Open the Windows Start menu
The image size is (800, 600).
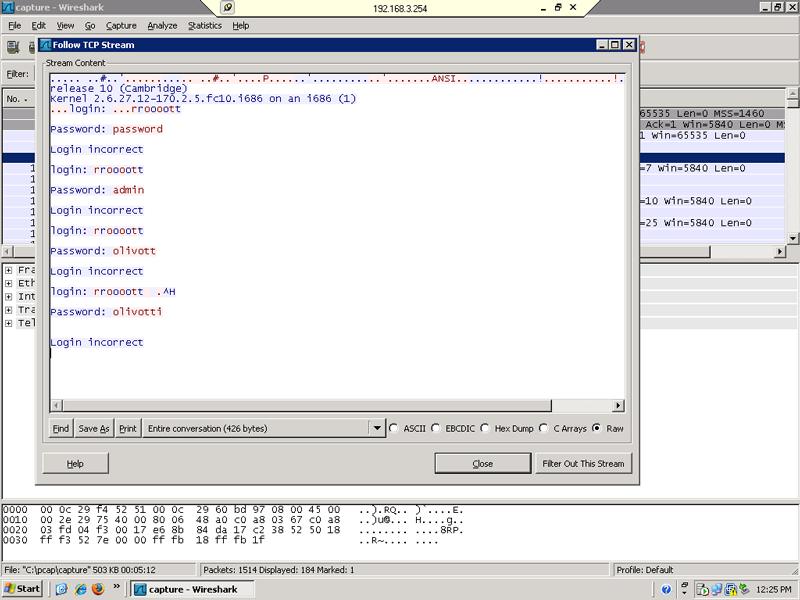tap(21, 589)
